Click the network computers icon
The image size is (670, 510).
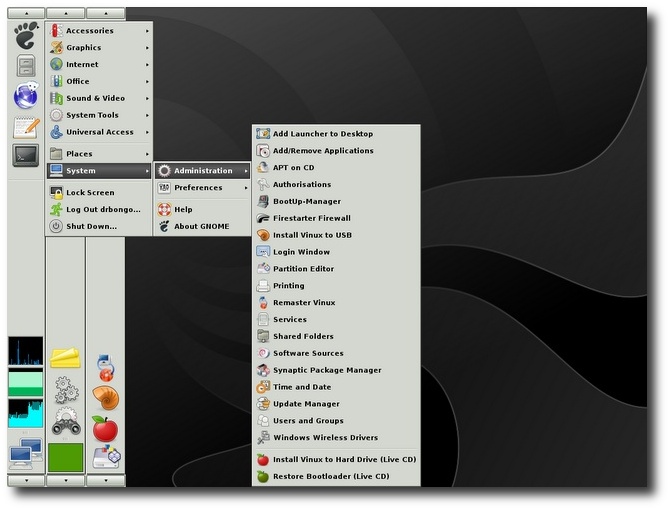click(x=26, y=454)
